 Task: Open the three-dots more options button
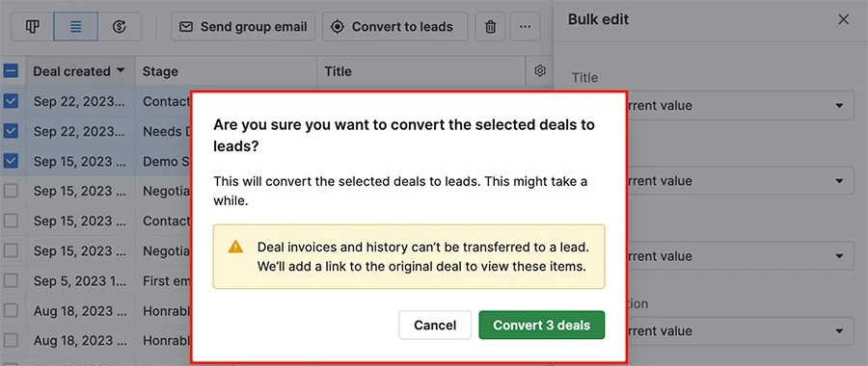pos(525,27)
